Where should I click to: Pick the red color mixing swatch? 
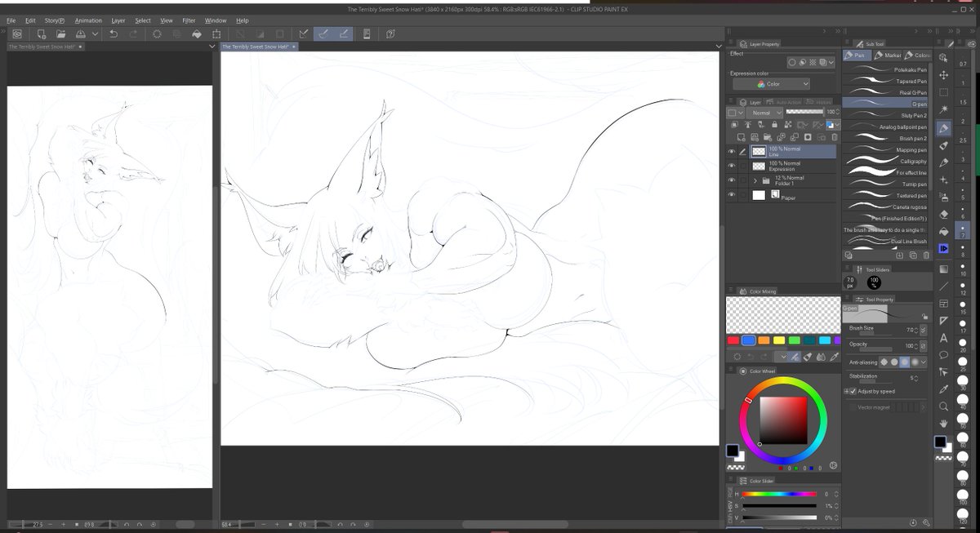point(733,340)
